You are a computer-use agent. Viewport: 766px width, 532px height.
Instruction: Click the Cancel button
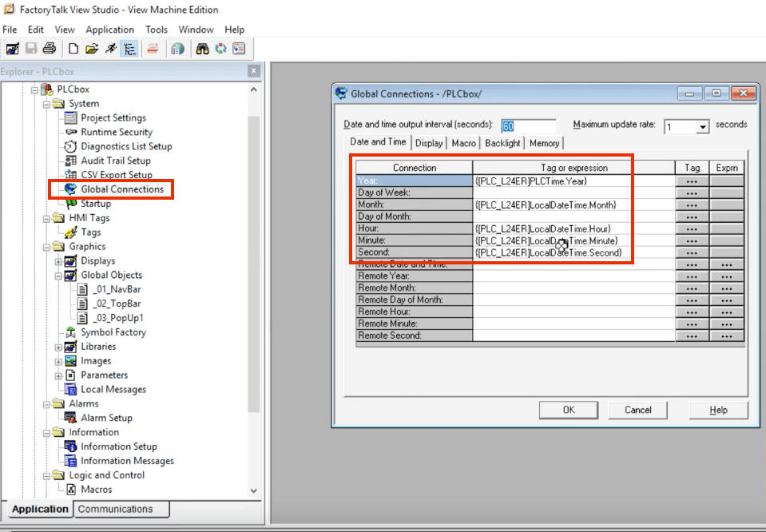pyautogui.click(x=637, y=410)
